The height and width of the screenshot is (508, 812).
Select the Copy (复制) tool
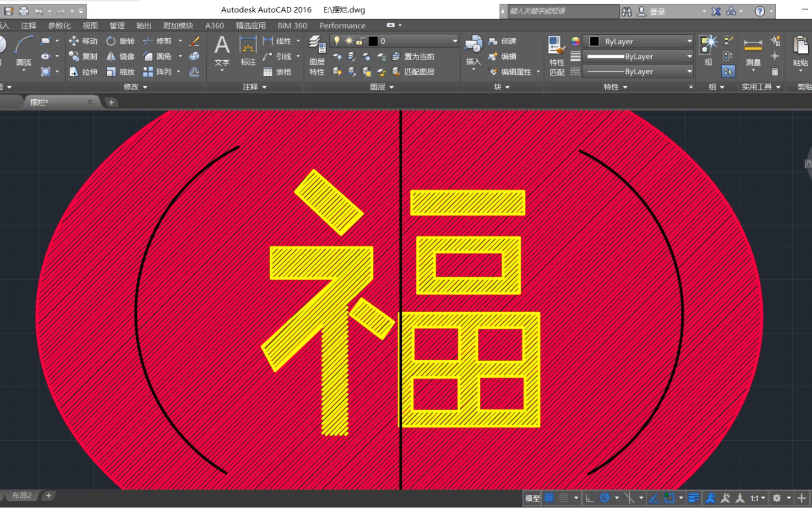[83, 56]
